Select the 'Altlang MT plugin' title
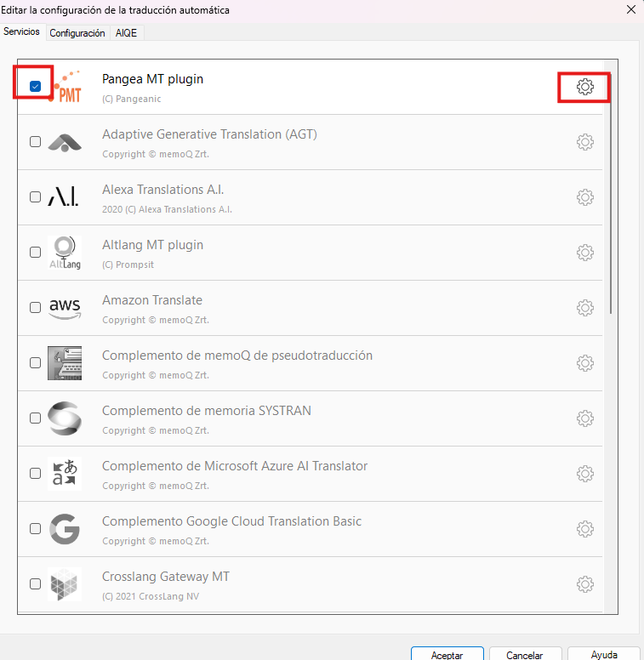644x660 pixels. [152, 245]
